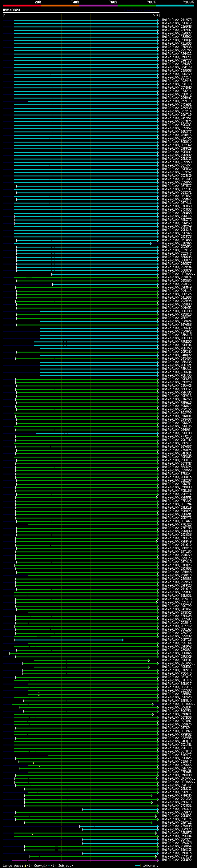Open hit UniRef100_A9UED5
The width and height of the screenshot is (197, 868).
pyautogui.click(x=177, y=342)
